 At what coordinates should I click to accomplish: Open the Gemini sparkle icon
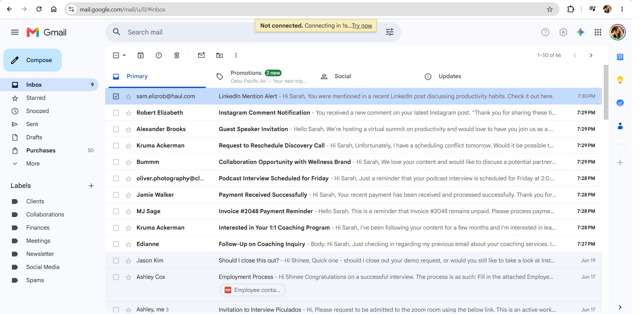point(581,32)
